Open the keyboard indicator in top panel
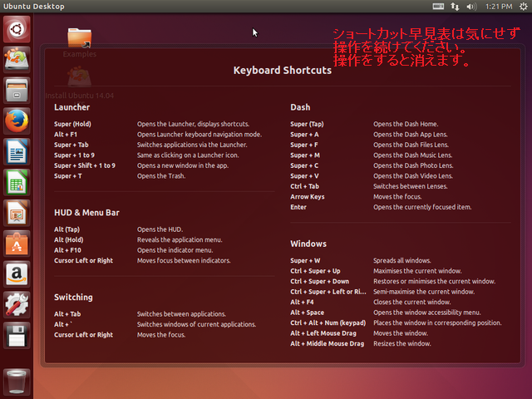This screenshot has height=399, width=532. click(x=438, y=7)
